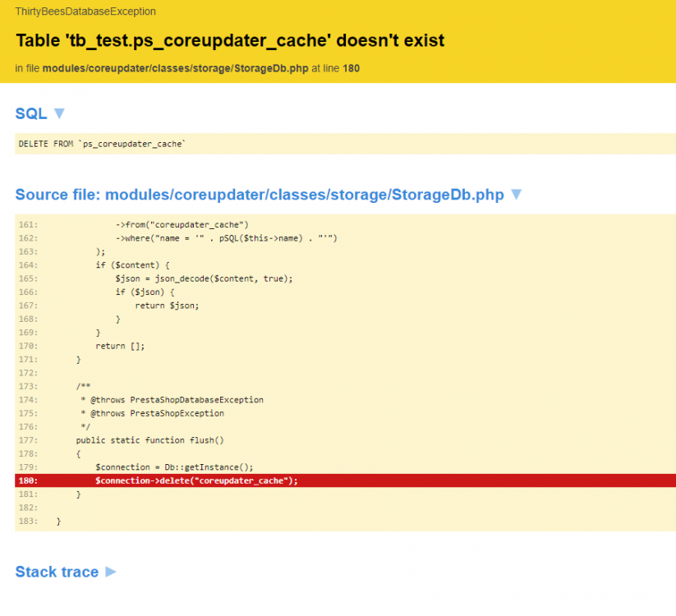Click code line 162 where name clause
The height and width of the screenshot is (616, 676).
226,238
